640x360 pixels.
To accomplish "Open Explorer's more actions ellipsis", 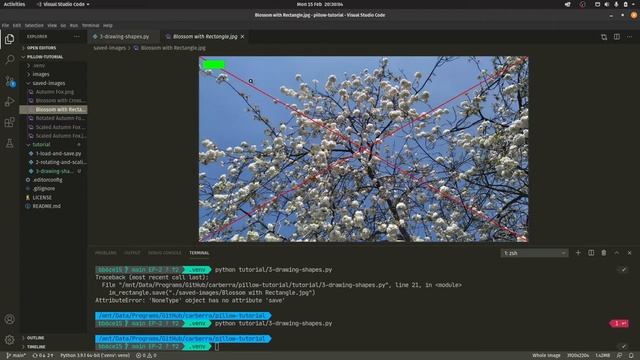I will (x=77, y=36).
